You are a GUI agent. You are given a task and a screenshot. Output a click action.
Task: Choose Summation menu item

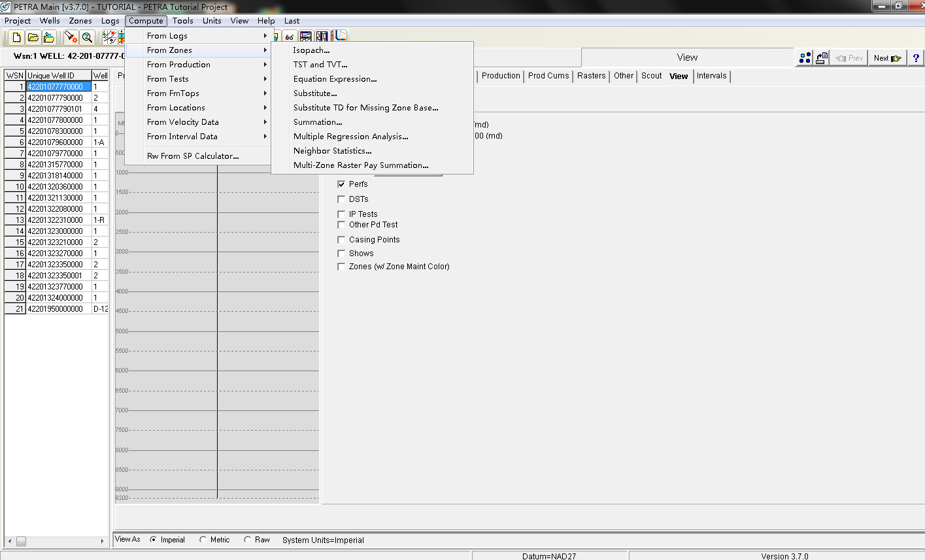pos(372,122)
